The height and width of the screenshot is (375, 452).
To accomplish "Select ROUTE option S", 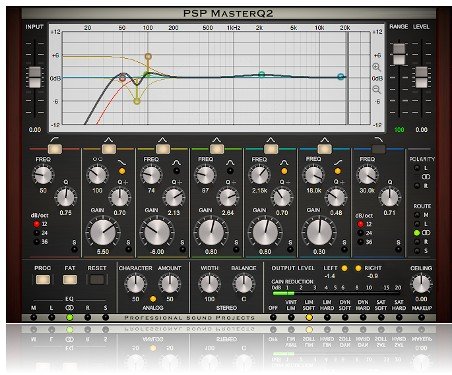I will point(417,251).
